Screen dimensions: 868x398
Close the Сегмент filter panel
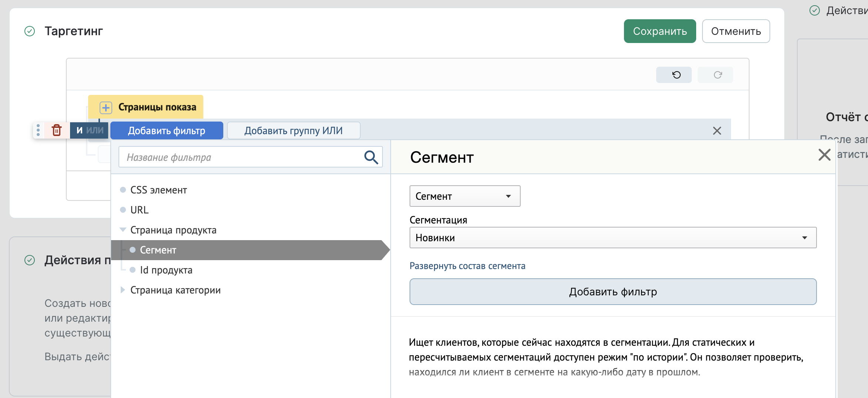pyautogui.click(x=824, y=155)
